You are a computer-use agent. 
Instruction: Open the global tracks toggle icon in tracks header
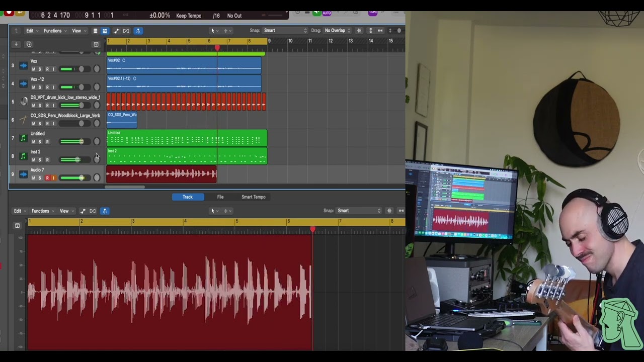click(96, 44)
